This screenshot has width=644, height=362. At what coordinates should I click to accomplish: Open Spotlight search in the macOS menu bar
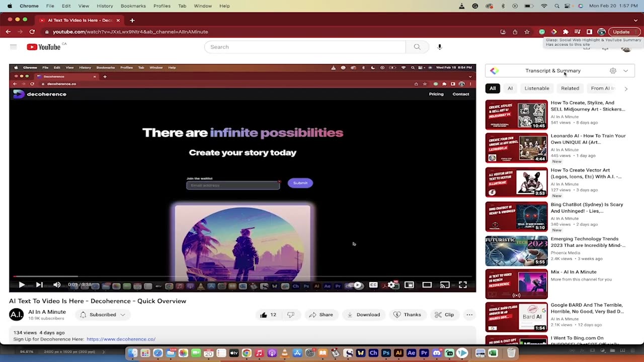tap(557, 6)
